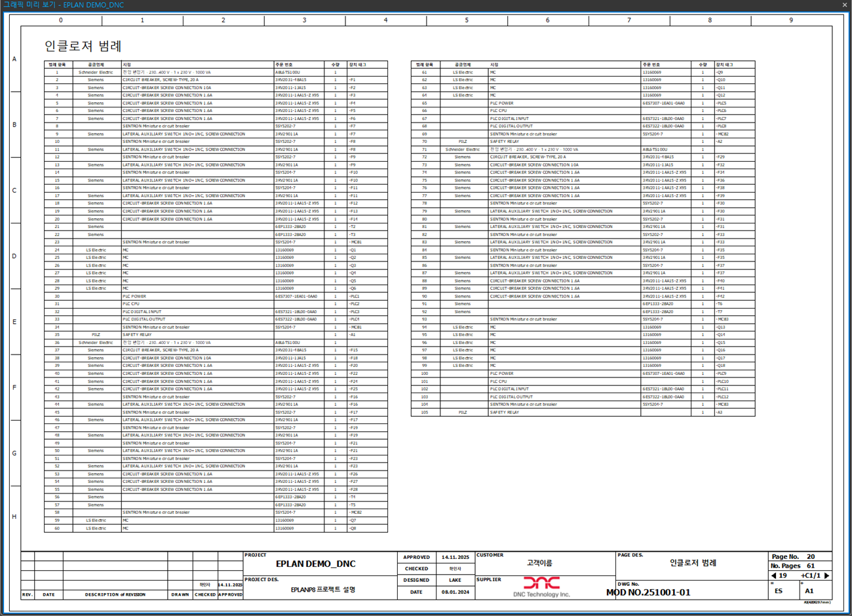Viewport: 852px width, 616px height.
Task: Click location designation "A1" in the title block
Action: [x=809, y=591]
